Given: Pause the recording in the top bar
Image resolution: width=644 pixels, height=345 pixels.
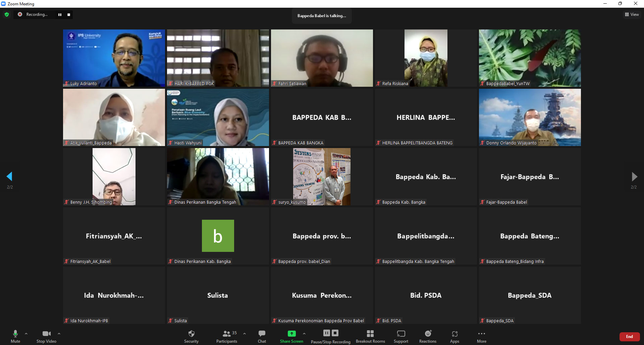Looking at the screenshot, I should pyautogui.click(x=60, y=14).
